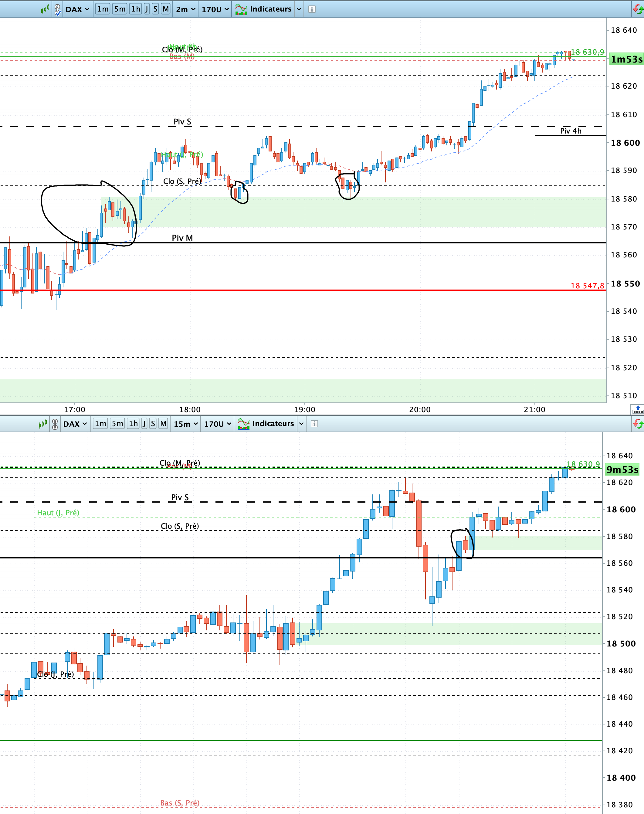Viewport: 644px width, 814px height.
Task: Switch top chart to J daily timeframe
Action: [x=146, y=9]
